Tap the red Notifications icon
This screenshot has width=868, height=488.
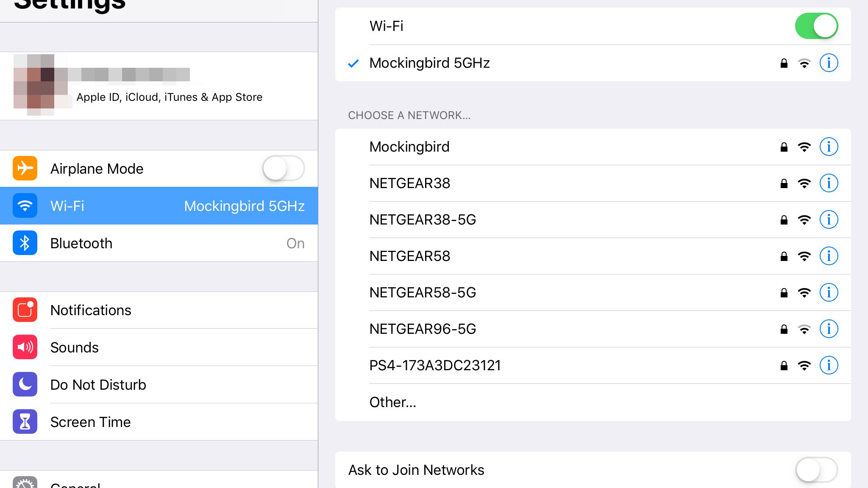pyautogui.click(x=25, y=310)
